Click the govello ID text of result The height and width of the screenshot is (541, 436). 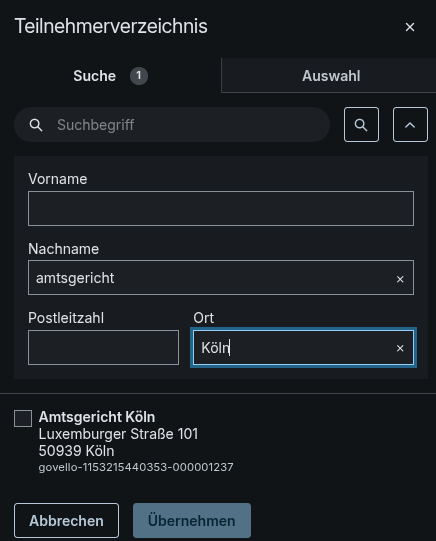pyautogui.click(x=136, y=467)
